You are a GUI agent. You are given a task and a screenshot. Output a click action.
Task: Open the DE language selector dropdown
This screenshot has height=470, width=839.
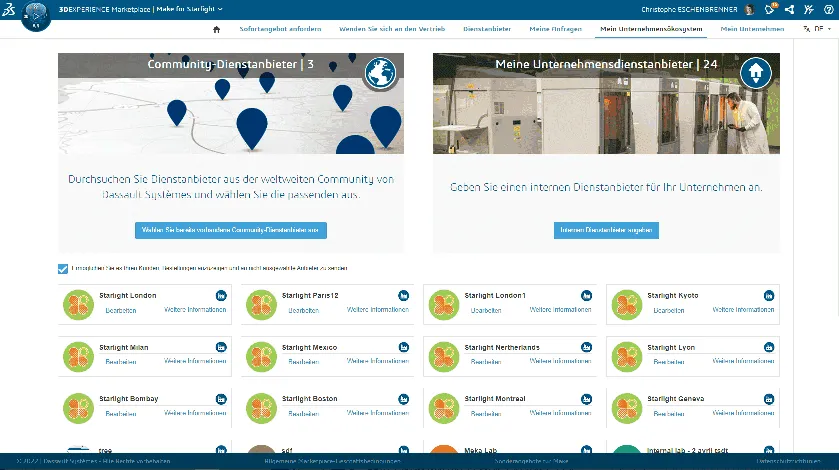click(x=818, y=29)
